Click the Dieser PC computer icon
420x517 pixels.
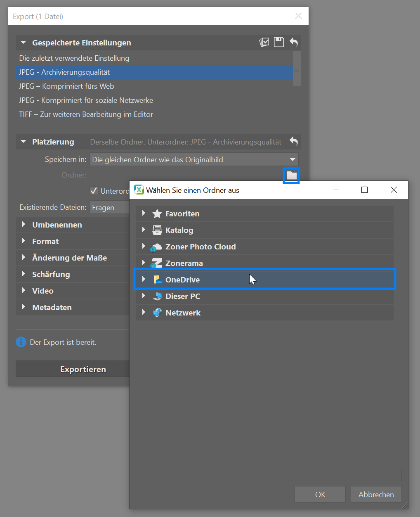tap(157, 296)
